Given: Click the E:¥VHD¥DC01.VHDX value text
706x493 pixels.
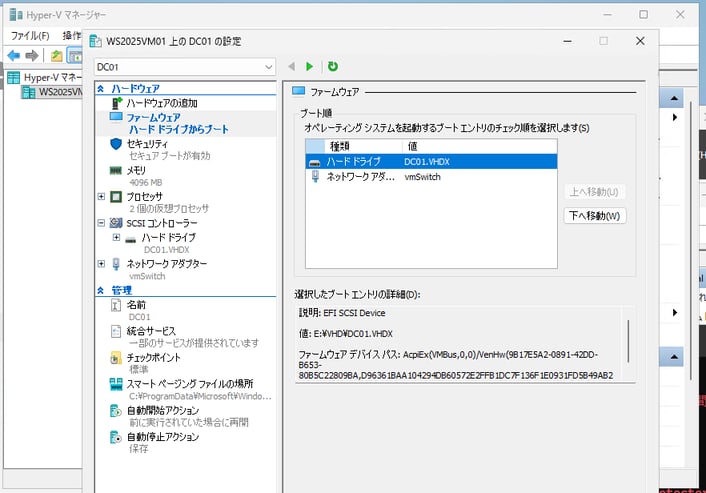Looking at the screenshot, I should [x=353, y=334].
